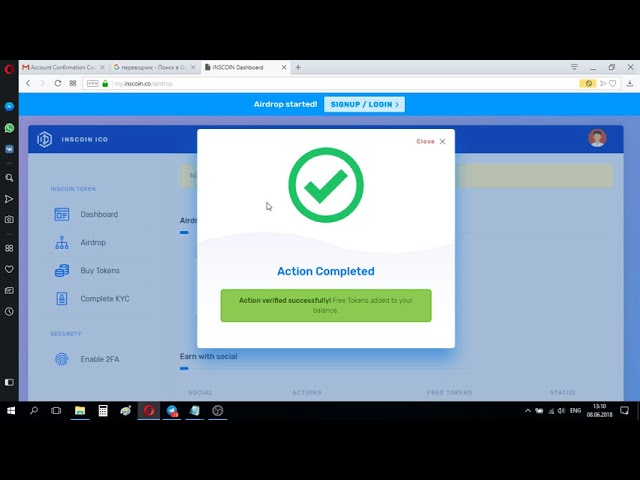Open history clock in Opera sidebar
This screenshot has height=480, width=640.
(9, 311)
